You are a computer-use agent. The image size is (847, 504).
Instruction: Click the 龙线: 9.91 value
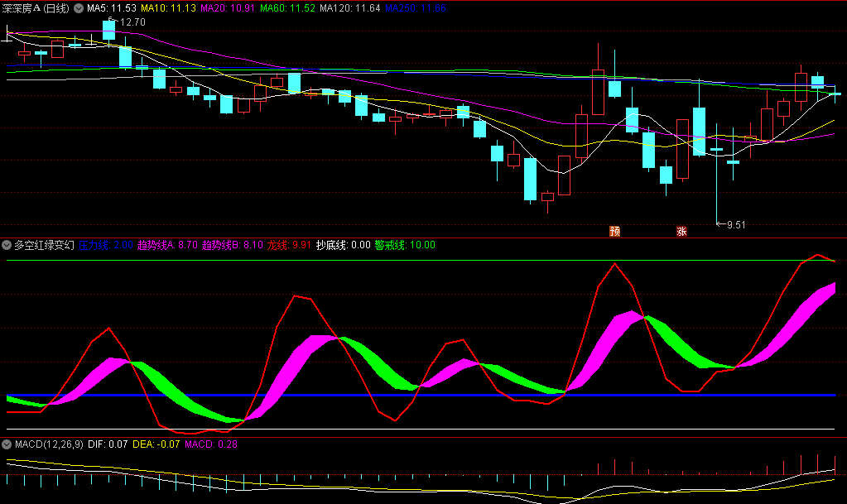point(289,245)
